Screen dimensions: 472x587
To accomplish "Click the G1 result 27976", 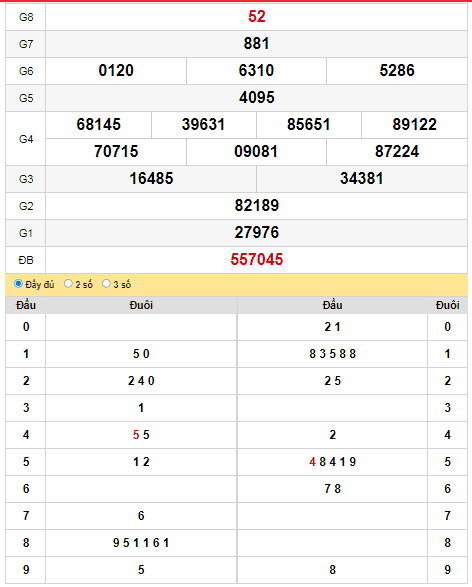I will coord(257,232).
